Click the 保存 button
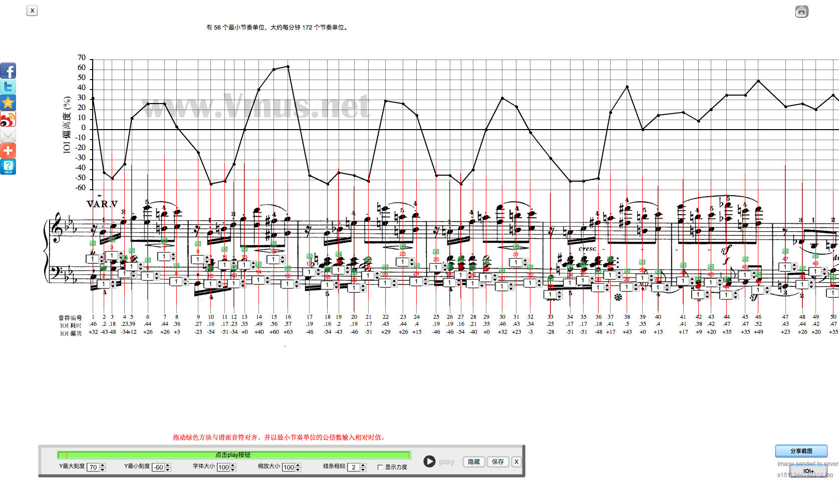 (498, 461)
